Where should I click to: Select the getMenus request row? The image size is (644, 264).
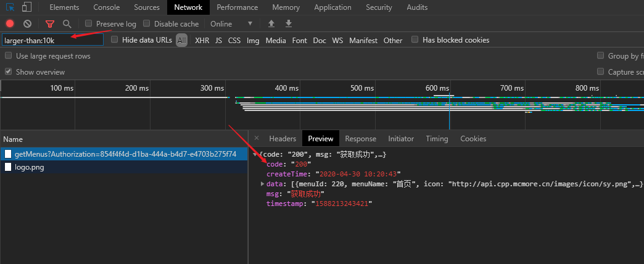(x=123, y=154)
